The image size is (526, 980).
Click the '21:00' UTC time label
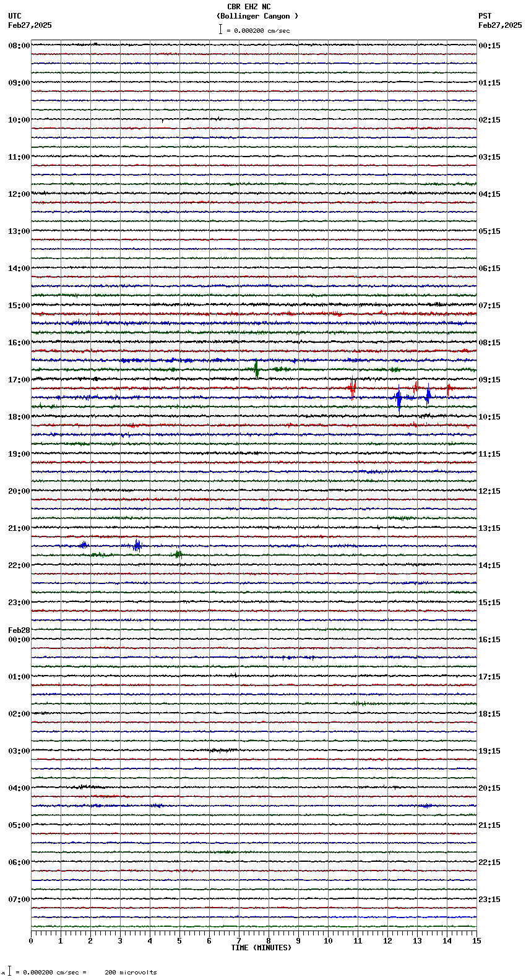click(x=19, y=528)
